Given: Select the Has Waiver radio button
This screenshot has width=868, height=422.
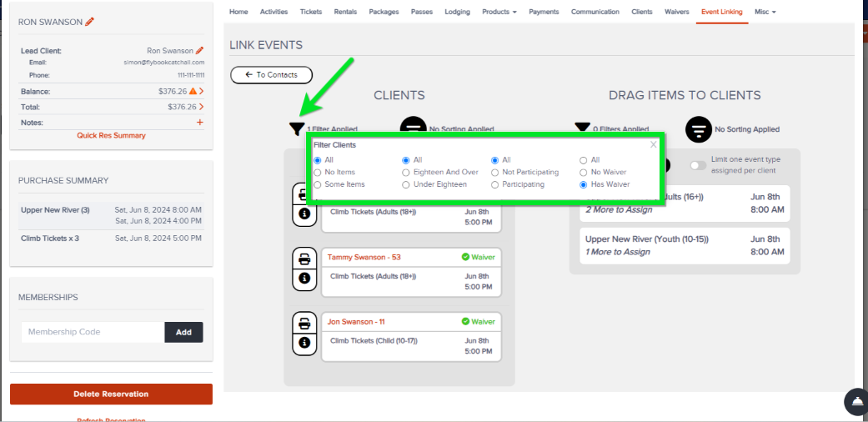Looking at the screenshot, I should coord(584,184).
